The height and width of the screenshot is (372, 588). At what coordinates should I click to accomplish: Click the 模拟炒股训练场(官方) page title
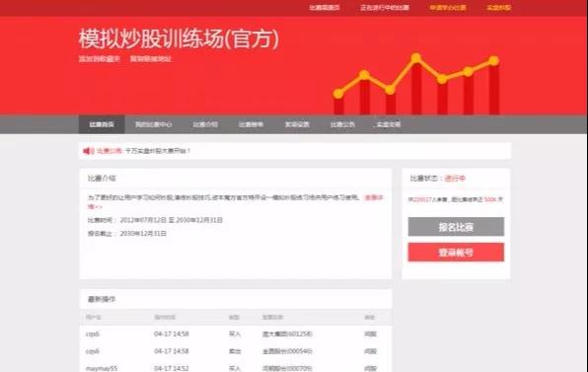179,38
